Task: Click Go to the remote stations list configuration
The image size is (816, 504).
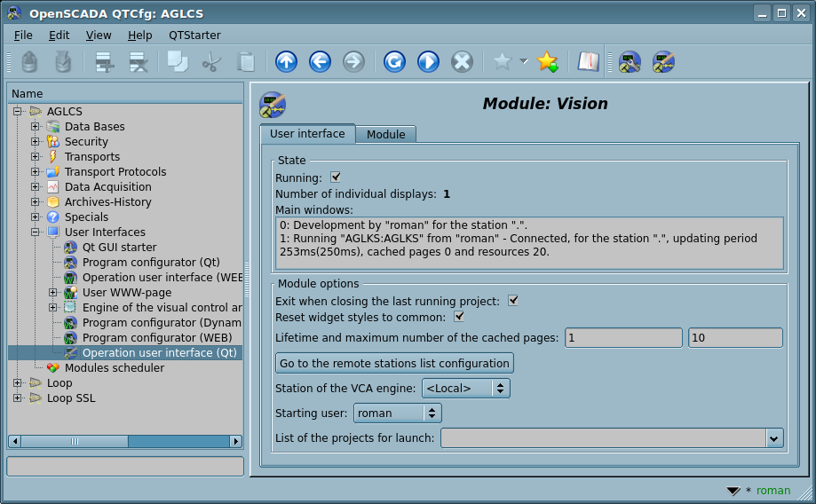Action: (x=394, y=363)
